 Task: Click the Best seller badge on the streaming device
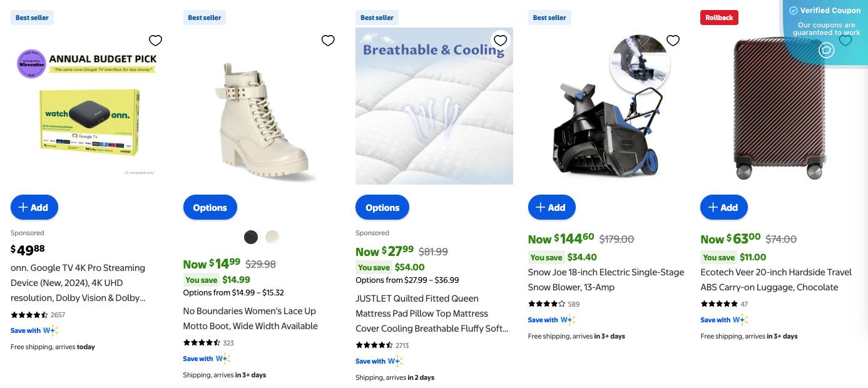point(32,18)
